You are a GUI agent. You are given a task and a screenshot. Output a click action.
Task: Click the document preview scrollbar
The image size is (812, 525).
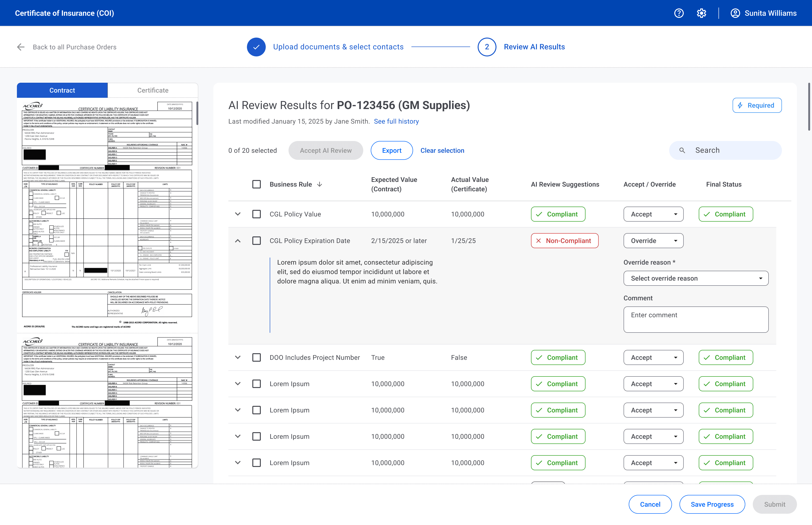(197, 114)
